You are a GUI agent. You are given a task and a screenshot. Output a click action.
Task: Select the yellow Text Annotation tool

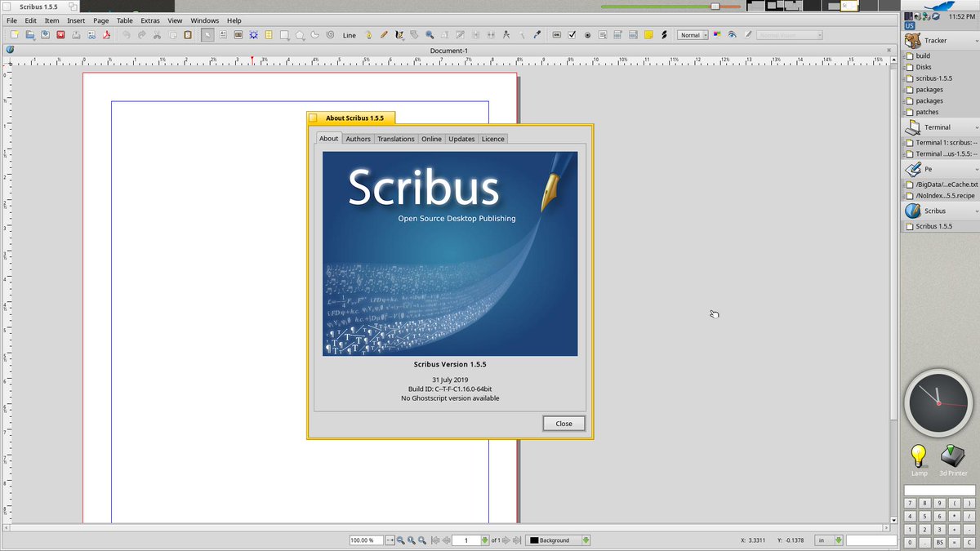point(648,35)
